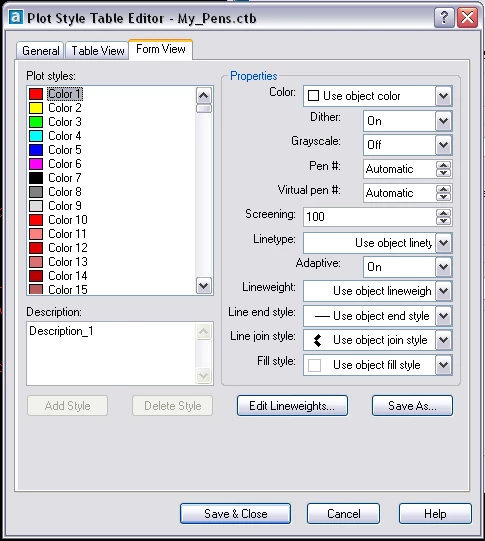Expand the Line end style dropdown

(443, 316)
